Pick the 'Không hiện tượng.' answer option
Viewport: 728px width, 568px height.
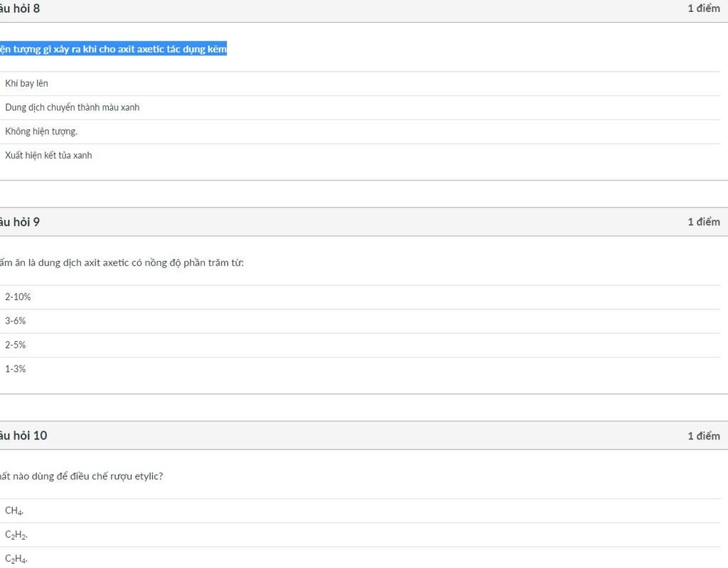click(x=41, y=132)
